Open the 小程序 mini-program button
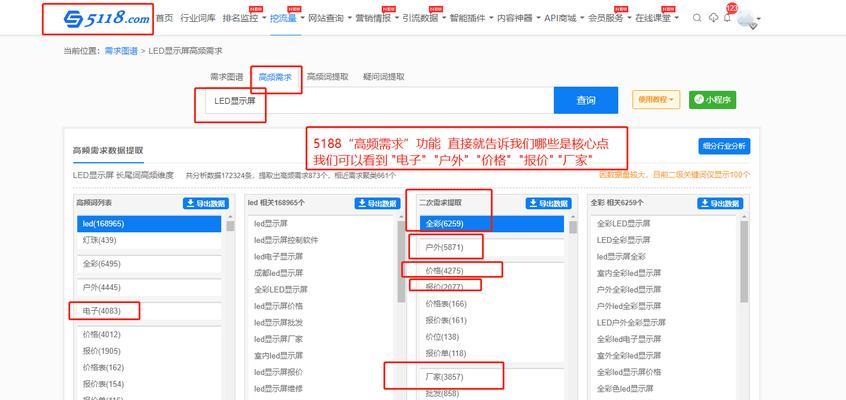The image size is (846, 400). 712,100
